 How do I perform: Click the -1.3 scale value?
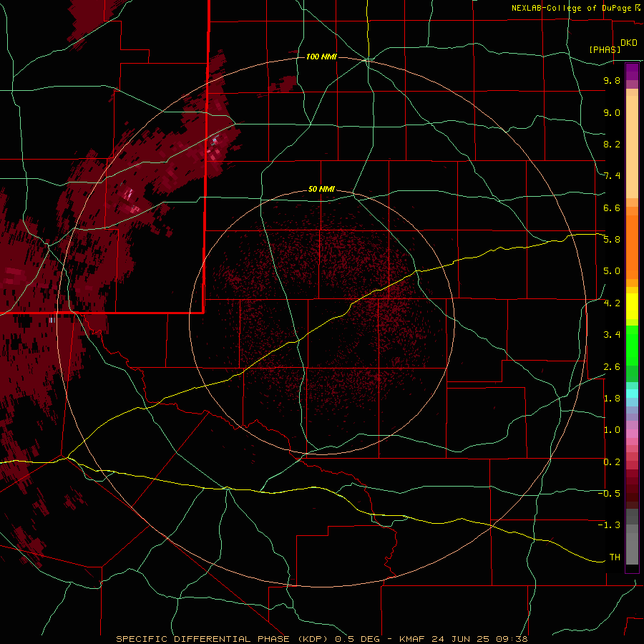[x=609, y=525]
